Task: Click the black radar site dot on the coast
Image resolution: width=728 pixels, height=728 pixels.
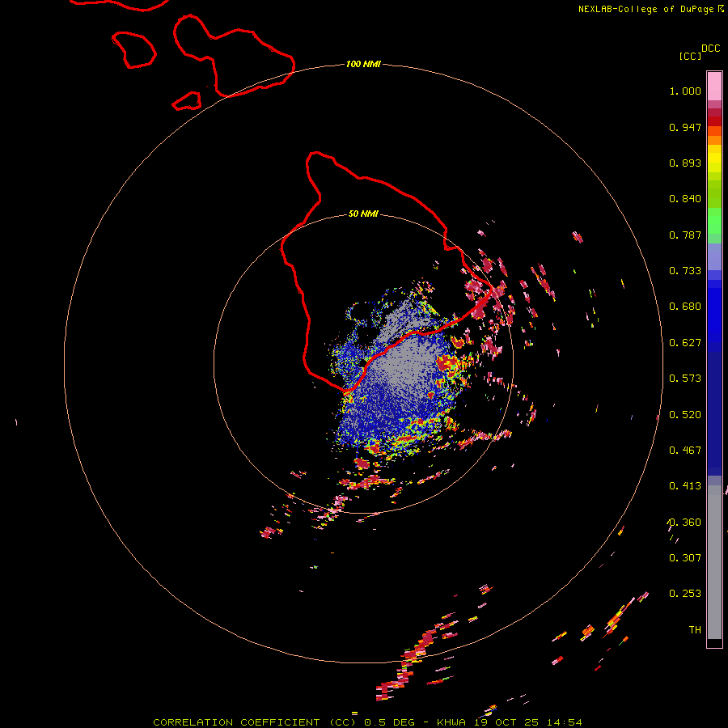Action: pos(362,362)
